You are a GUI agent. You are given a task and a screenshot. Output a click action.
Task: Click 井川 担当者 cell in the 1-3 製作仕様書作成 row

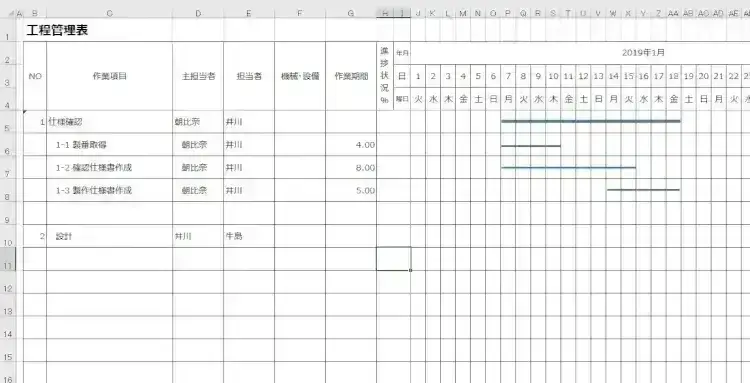[249, 190]
